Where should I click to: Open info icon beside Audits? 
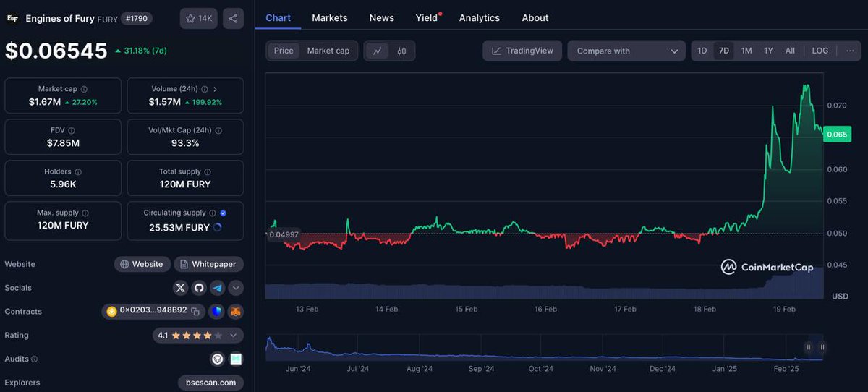(x=34, y=359)
